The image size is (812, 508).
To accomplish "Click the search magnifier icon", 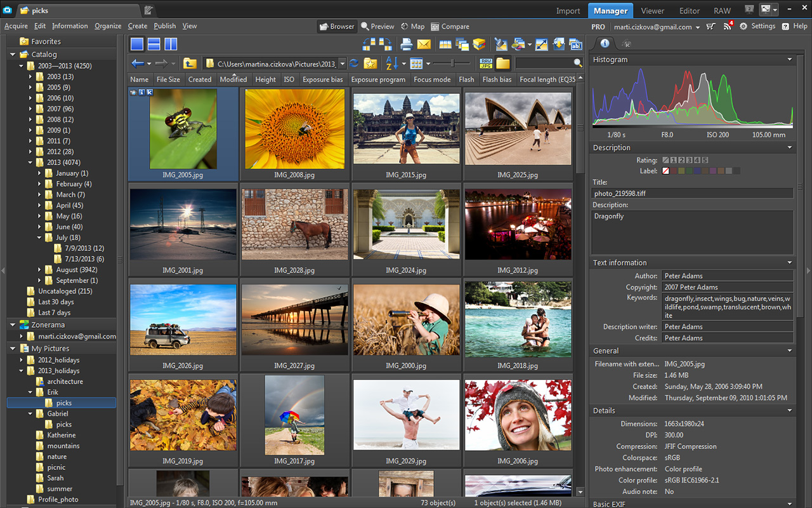I will [577, 63].
